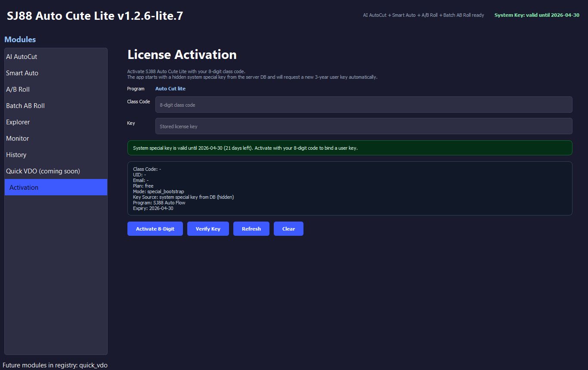Refresh the license status

tap(251, 228)
